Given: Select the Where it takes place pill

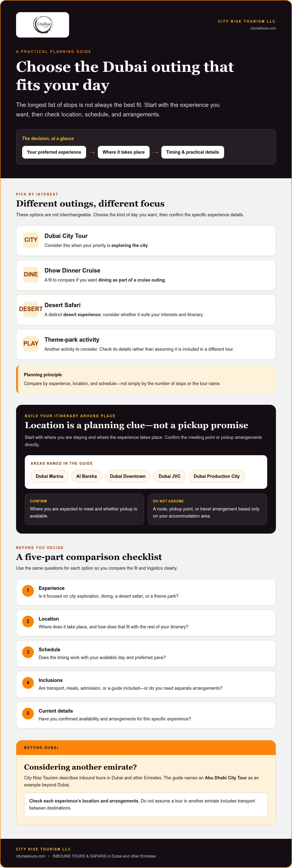Looking at the screenshot, I should coord(124,152).
